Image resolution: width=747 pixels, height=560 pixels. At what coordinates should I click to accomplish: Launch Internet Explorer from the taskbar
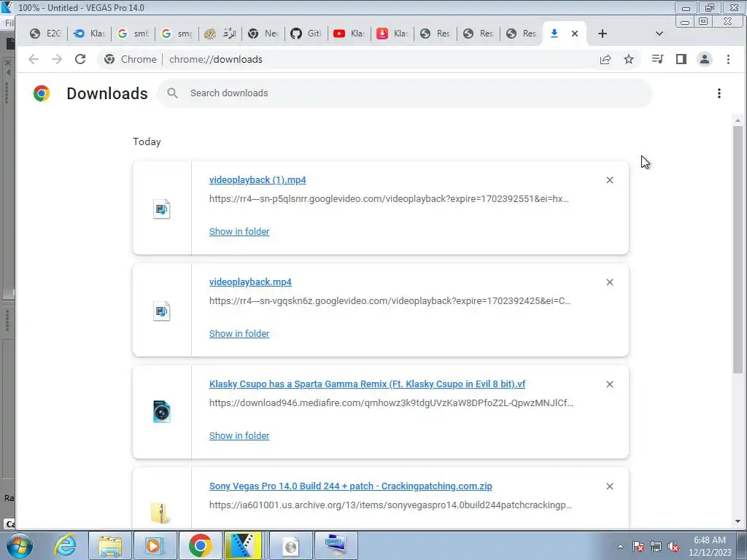(65, 545)
